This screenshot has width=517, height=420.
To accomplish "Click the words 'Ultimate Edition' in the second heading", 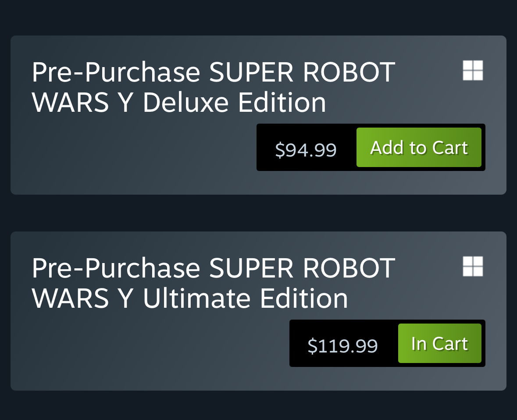I will tap(245, 299).
